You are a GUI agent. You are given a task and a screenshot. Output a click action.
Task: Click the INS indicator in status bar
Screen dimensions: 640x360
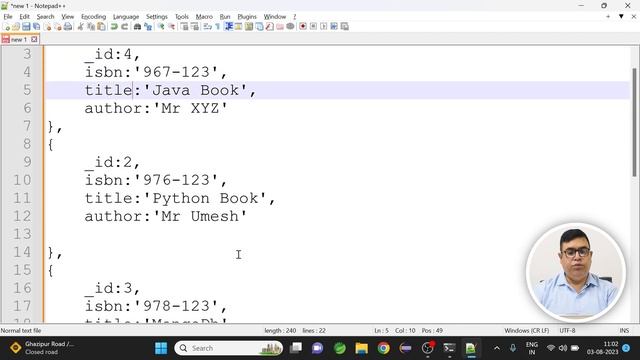[624, 331]
